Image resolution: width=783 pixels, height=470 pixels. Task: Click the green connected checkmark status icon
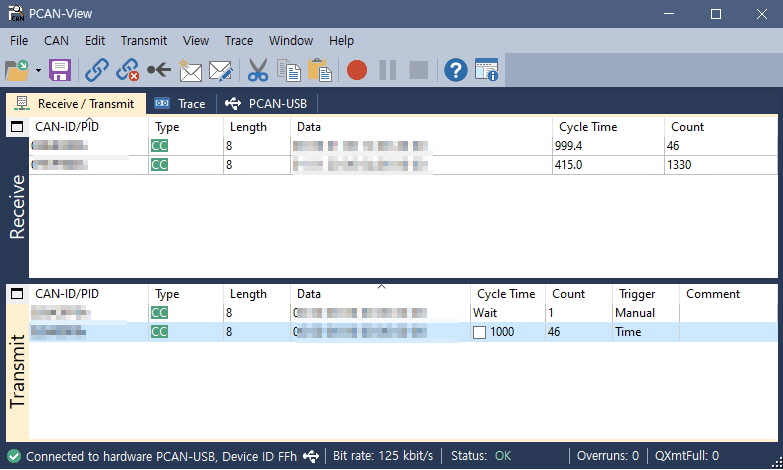tap(14, 456)
